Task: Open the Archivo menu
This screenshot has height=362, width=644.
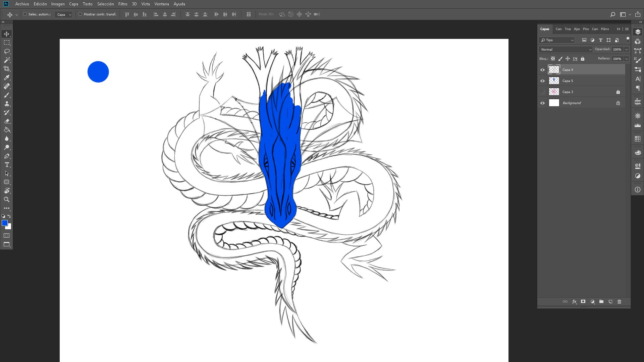Action: click(x=22, y=4)
